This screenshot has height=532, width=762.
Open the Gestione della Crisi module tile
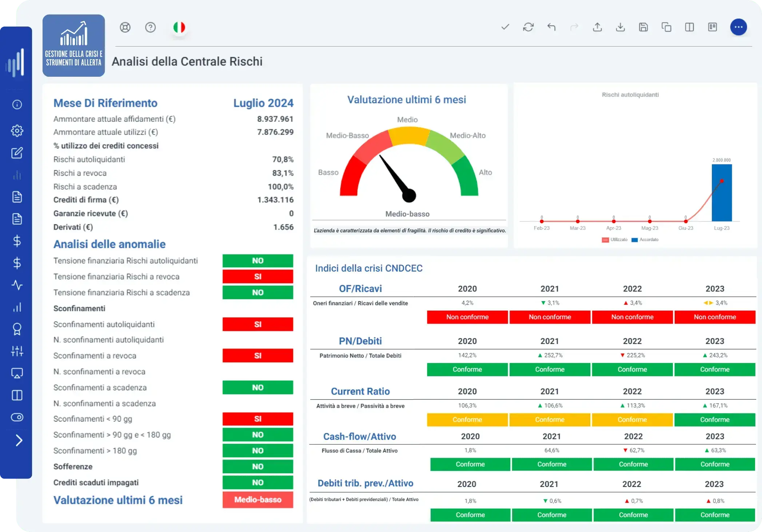click(73, 45)
